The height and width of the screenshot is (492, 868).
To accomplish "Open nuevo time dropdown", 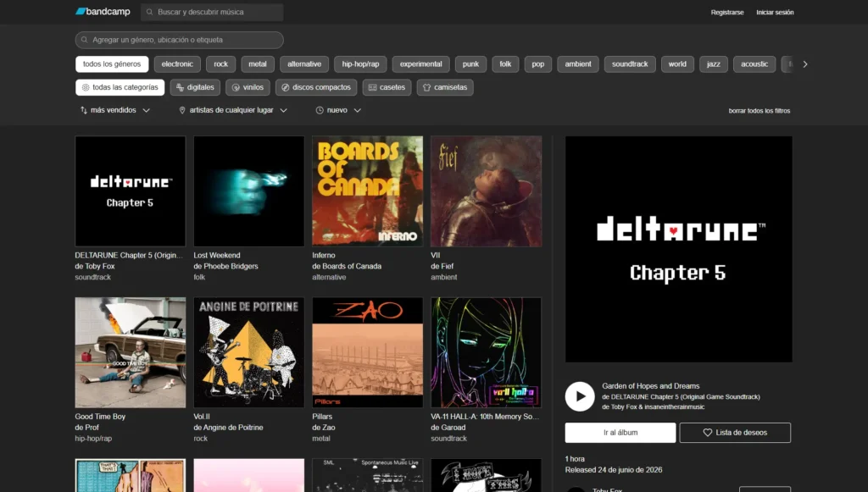I will click(338, 110).
